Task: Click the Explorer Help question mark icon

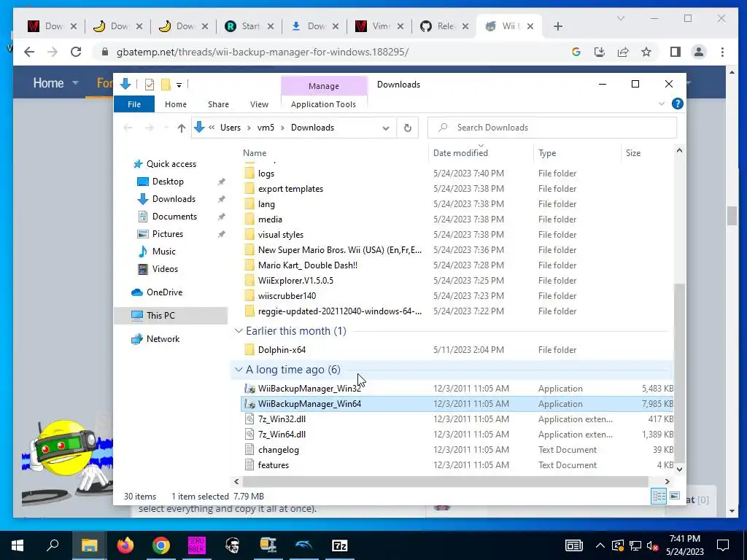Action: coord(678,104)
